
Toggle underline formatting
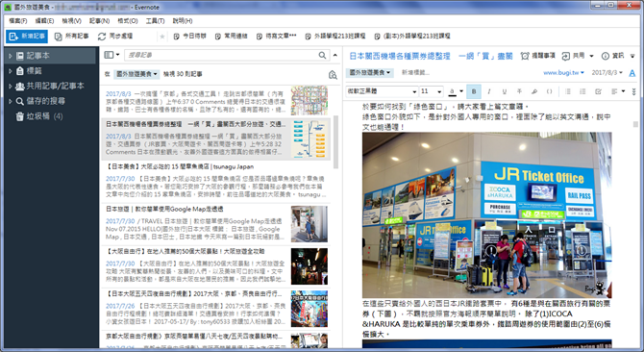pyautogui.click(x=504, y=91)
